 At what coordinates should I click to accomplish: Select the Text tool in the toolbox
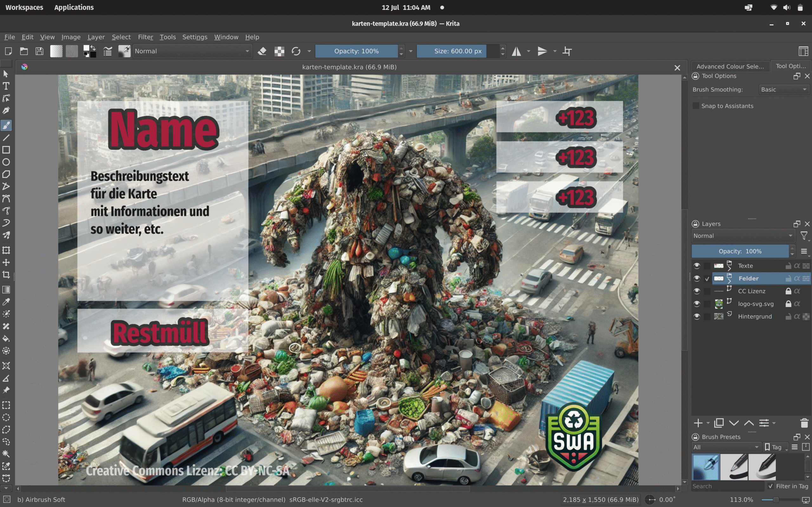click(6, 86)
